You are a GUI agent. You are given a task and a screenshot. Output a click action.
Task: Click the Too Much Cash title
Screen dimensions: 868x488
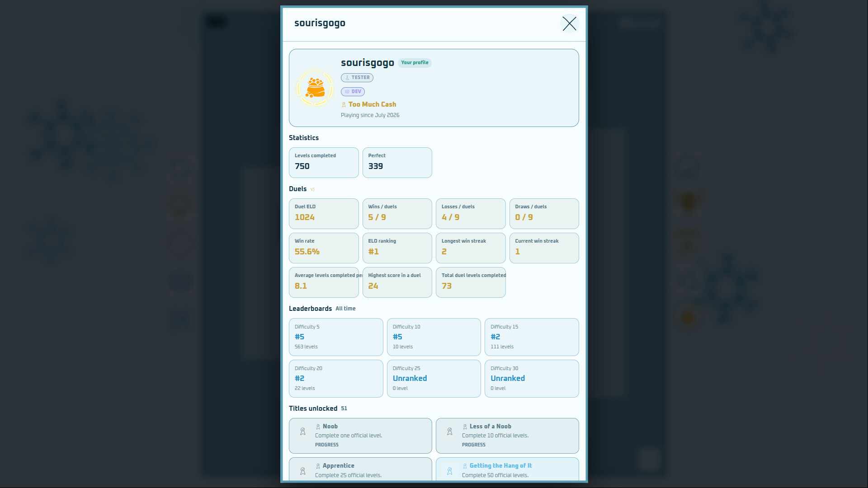click(x=372, y=104)
